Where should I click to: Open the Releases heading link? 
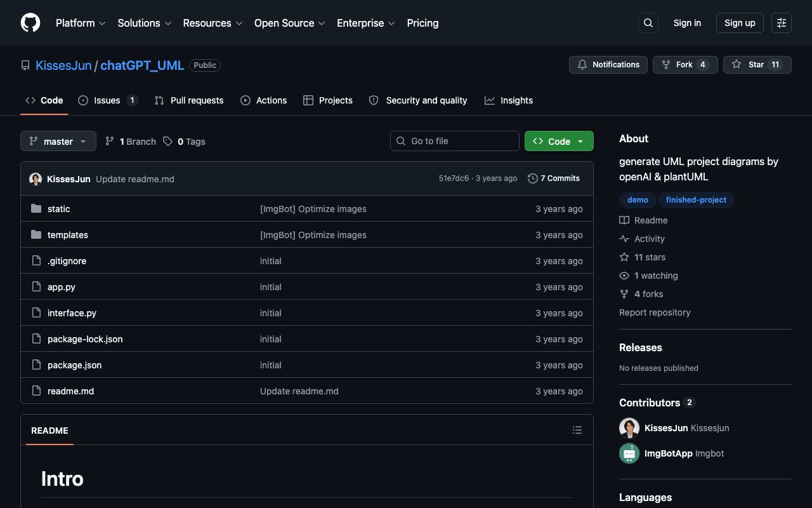[x=641, y=347]
